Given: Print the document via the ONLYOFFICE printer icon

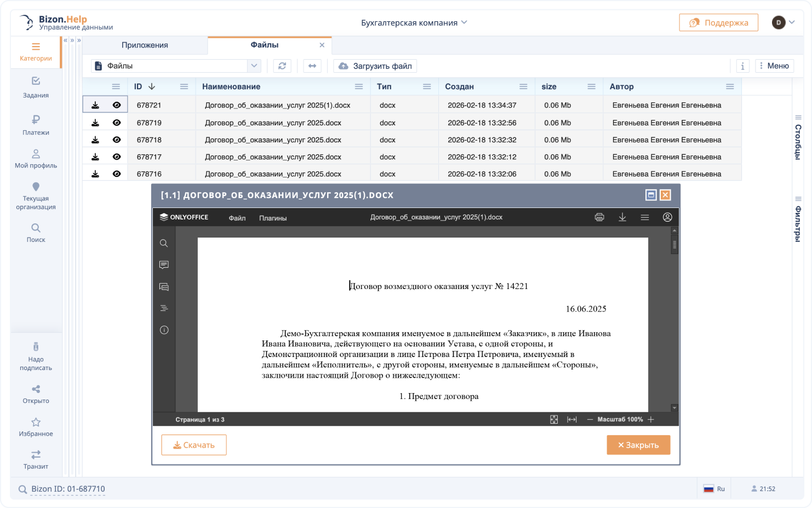Looking at the screenshot, I should click(599, 217).
